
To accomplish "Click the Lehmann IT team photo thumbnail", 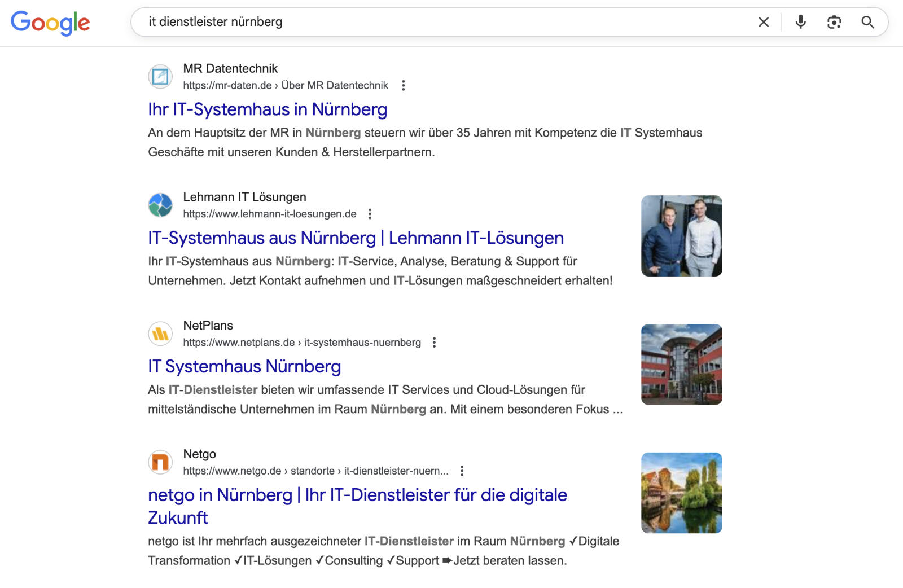I will click(x=681, y=235).
